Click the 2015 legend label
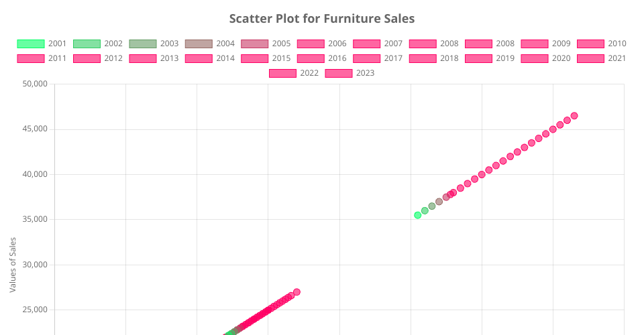The width and height of the screenshot is (644, 335). coord(281,58)
